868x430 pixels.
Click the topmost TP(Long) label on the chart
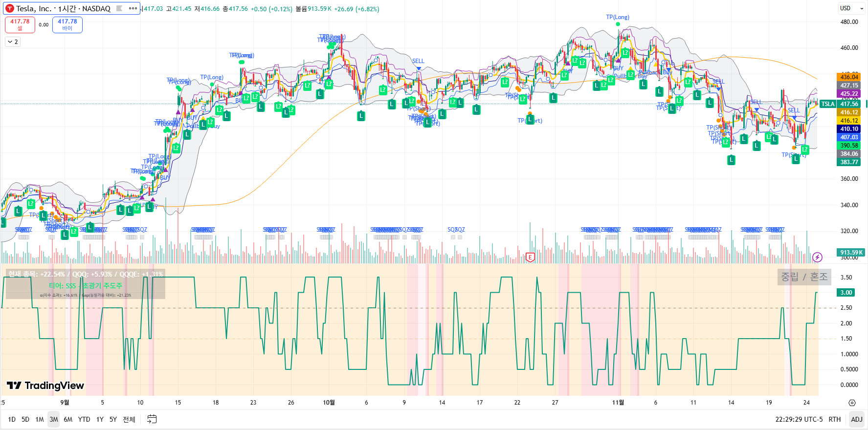coord(618,17)
